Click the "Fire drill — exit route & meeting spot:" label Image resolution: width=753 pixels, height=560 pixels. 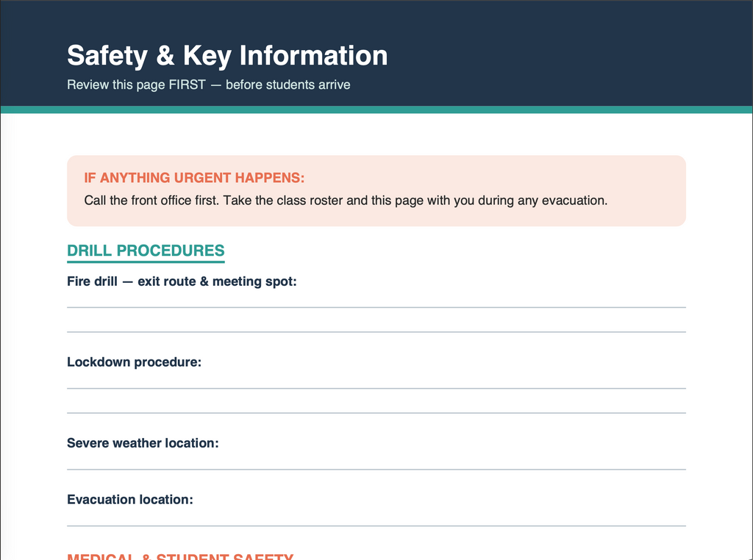[x=182, y=281]
